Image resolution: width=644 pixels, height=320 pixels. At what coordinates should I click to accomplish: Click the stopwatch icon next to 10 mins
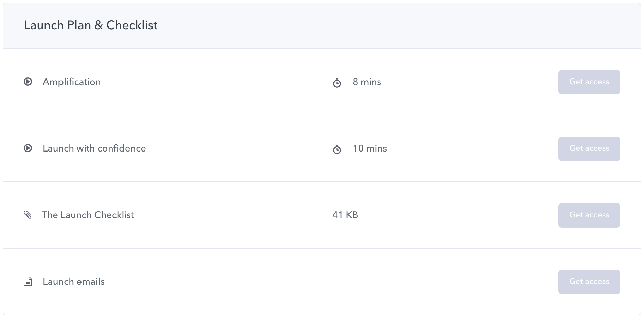click(337, 149)
